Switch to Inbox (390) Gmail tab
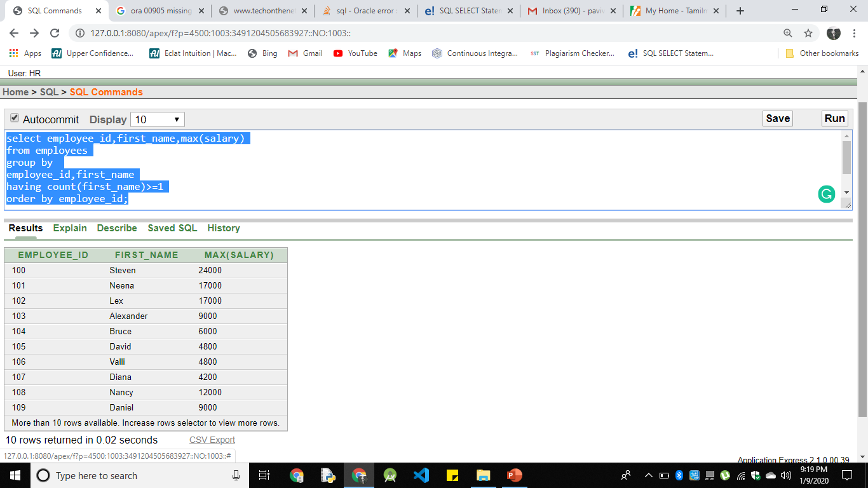The width and height of the screenshot is (868, 488). point(572,11)
